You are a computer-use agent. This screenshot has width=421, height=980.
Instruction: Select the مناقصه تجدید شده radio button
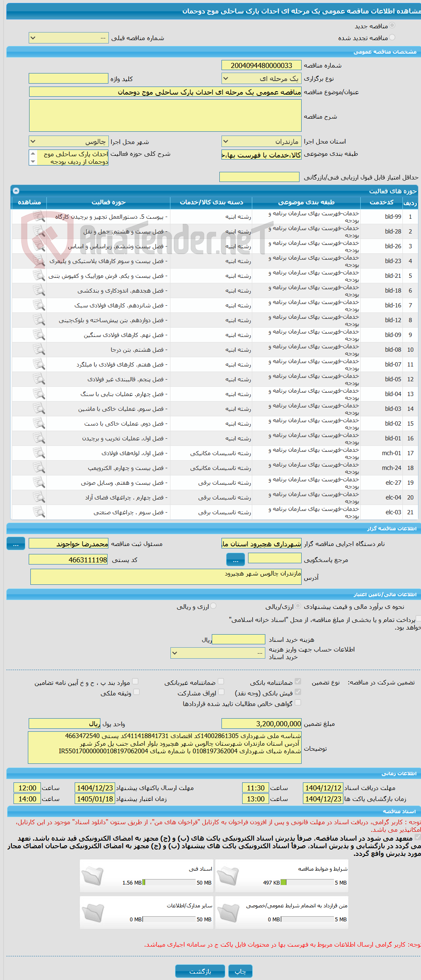pyautogui.click(x=392, y=38)
